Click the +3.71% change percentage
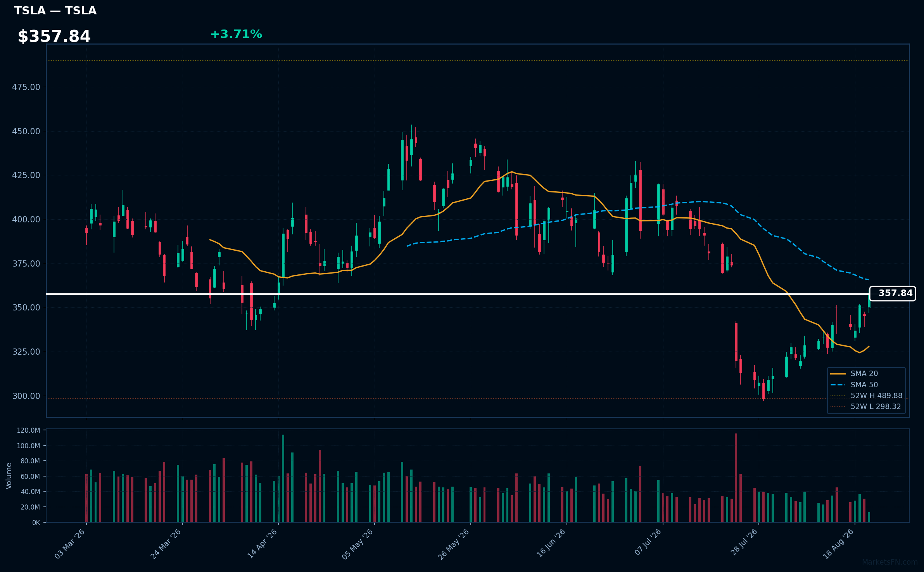 pyautogui.click(x=236, y=34)
